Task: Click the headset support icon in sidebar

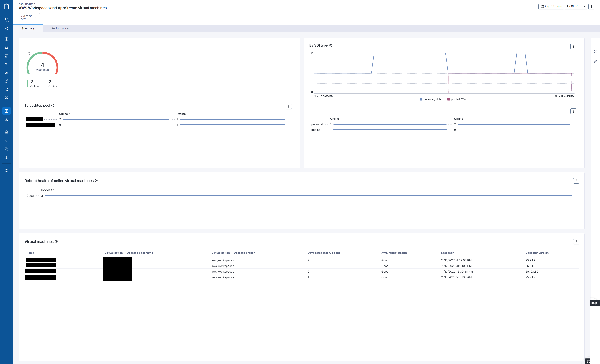Action: tap(7, 98)
